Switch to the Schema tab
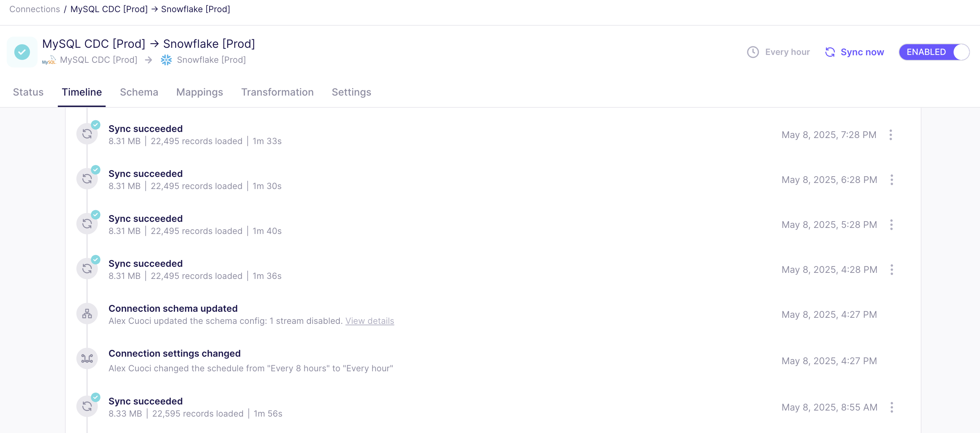 pyautogui.click(x=139, y=92)
